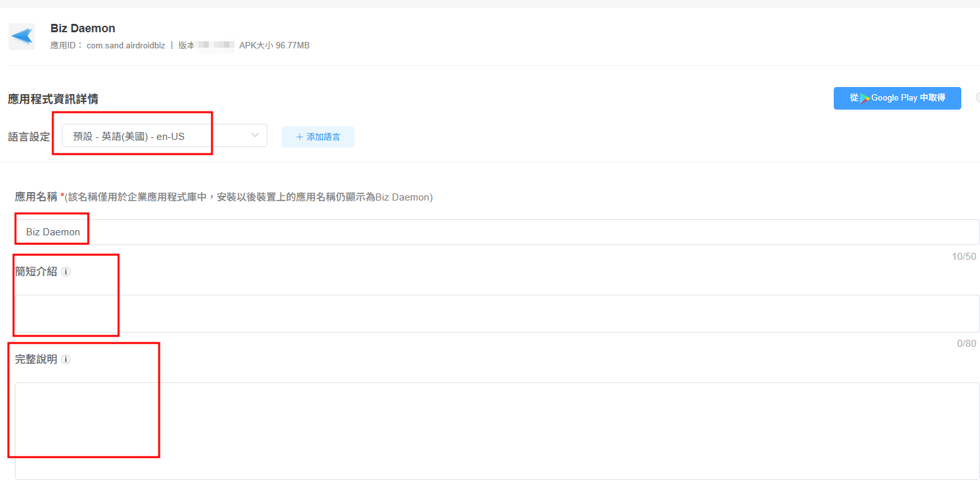Click 從 Google Play 中取得 button
The height and width of the screenshot is (481, 980).
tap(897, 98)
